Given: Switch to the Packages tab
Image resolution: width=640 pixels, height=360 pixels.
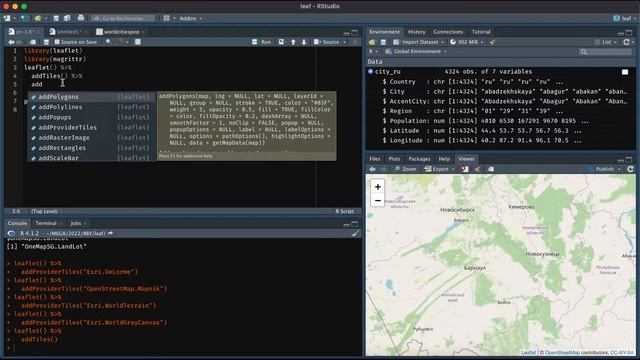Looking at the screenshot, I should pos(419,159).
